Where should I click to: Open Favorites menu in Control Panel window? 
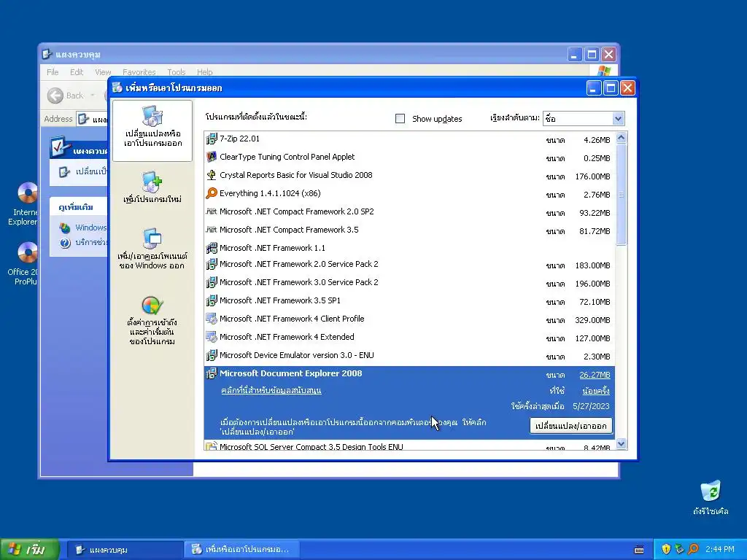pos(139,72)
